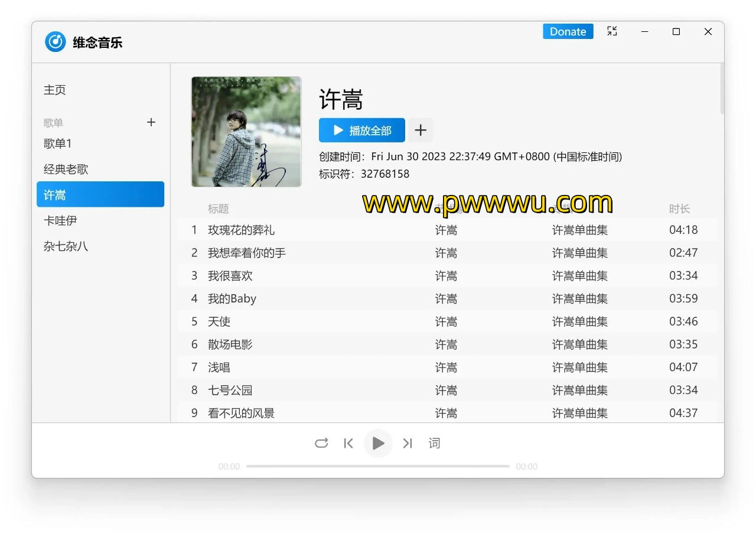This screenshot has width=756, height=534.
Task: Click the vertical scrollbar of the song list
Action: tap(721, 89)
